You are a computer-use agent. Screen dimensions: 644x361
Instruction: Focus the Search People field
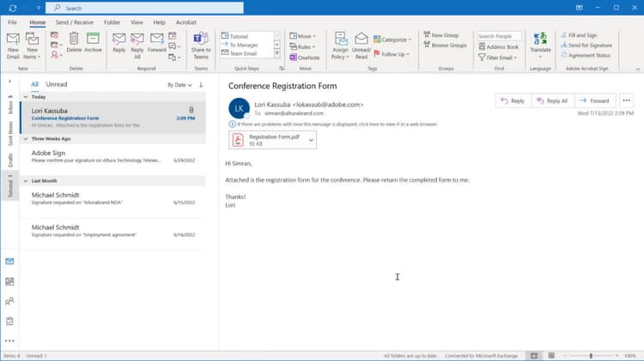499,36
